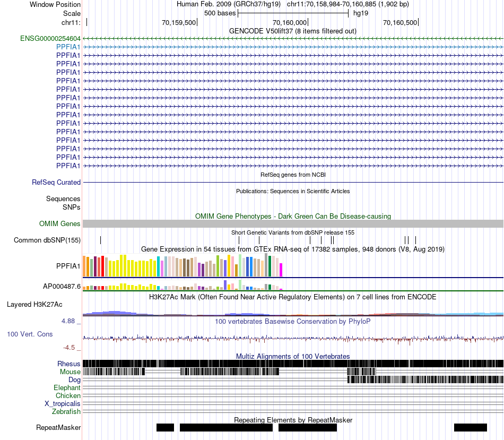Click the Scale label
The height and width of the screenshot is (440, 504).
72,13
